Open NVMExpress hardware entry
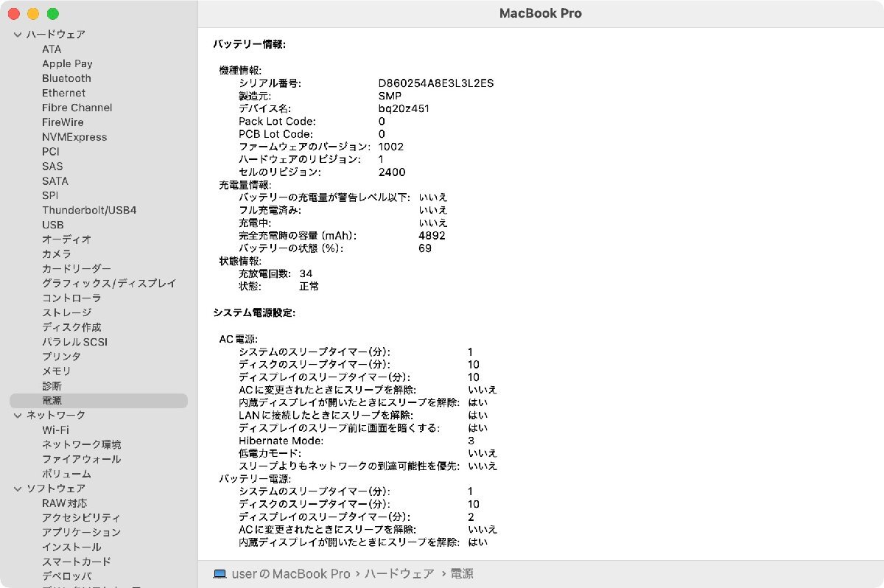The height and width of the screenshot is (588, 884). coord(74,137)
